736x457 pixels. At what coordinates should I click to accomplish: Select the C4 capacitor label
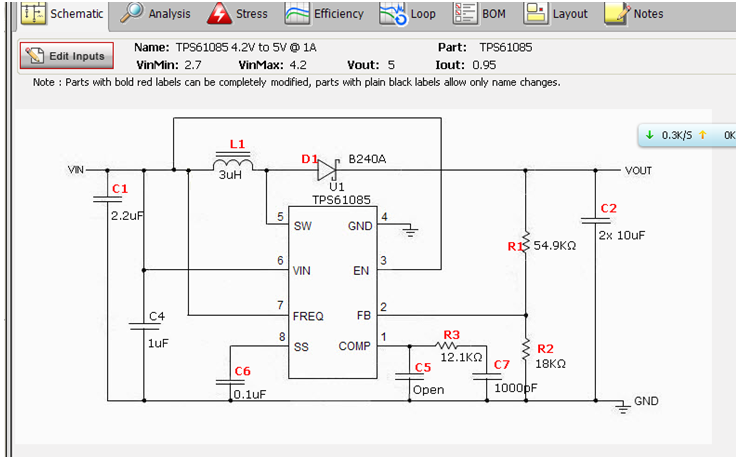pos(157,316)
